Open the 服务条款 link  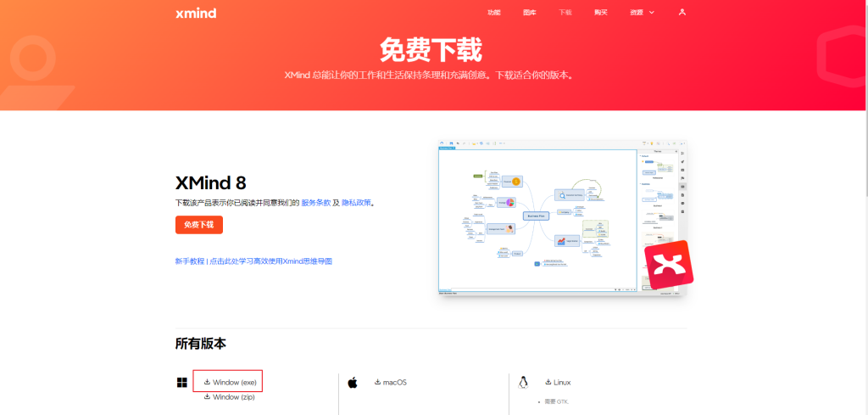click(316, 203)
